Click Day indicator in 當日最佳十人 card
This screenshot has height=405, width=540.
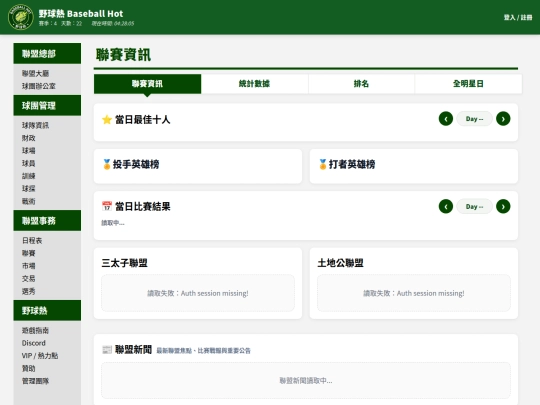(x=474, y=119)
